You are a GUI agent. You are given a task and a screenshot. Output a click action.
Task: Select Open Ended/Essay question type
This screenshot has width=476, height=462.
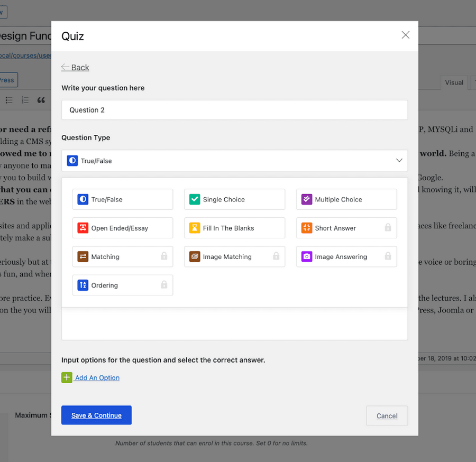point(122,228)
